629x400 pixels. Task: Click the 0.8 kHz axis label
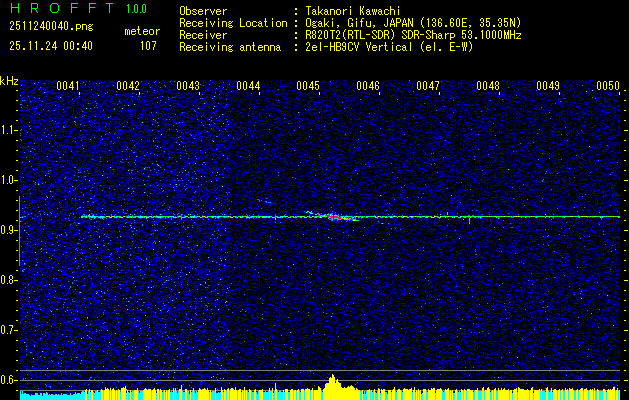tap(8, 280)
